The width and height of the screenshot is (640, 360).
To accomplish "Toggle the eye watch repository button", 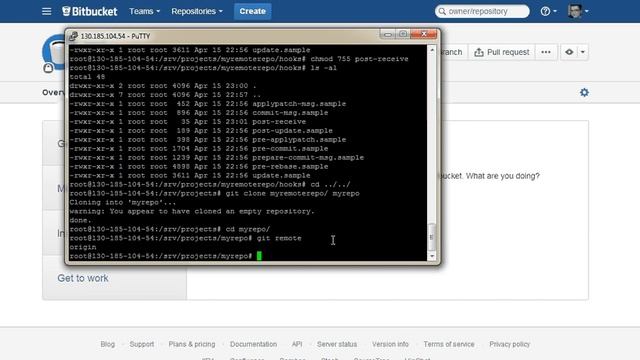I will (x=569, y=52).
